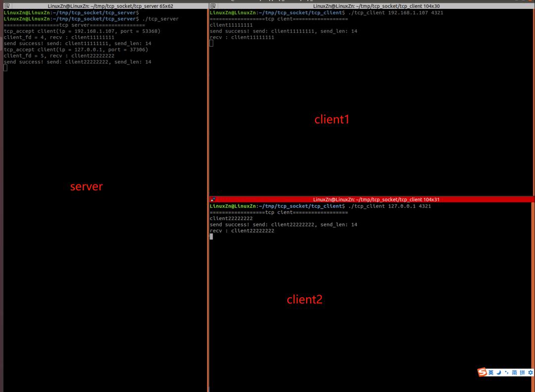
Task: Toggle the 英 Chinese/English input mode
Action: [491, 373]
